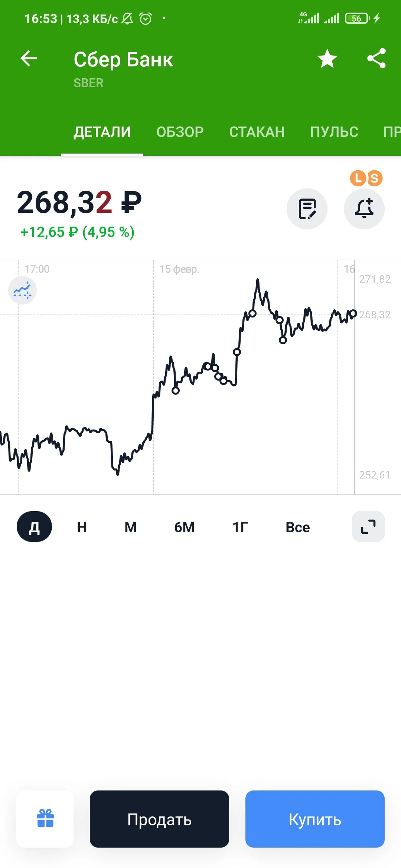Image resolution: width=401 pixels, height=868 pixels.
Task: Switch chart type with the indicator icon
Action: pos(22,290)
